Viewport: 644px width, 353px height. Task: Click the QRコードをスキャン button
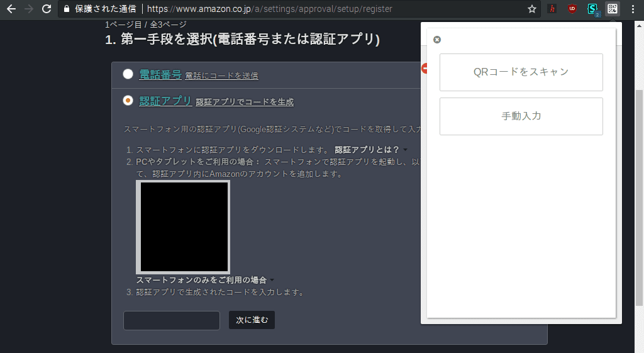click(x=521, y=72)
